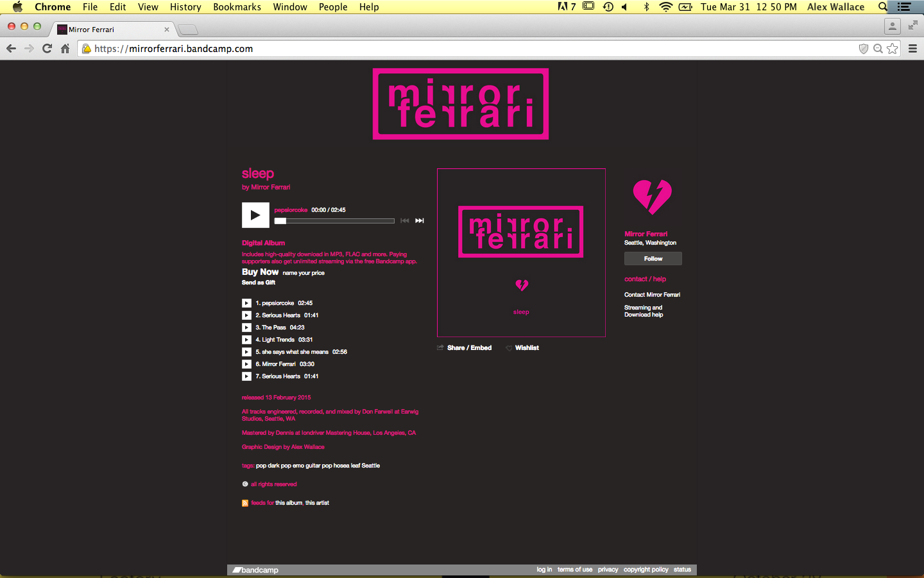Open Streaming and Download help
Viewport: 924px width, 578px height.
(x=644, y=311)
